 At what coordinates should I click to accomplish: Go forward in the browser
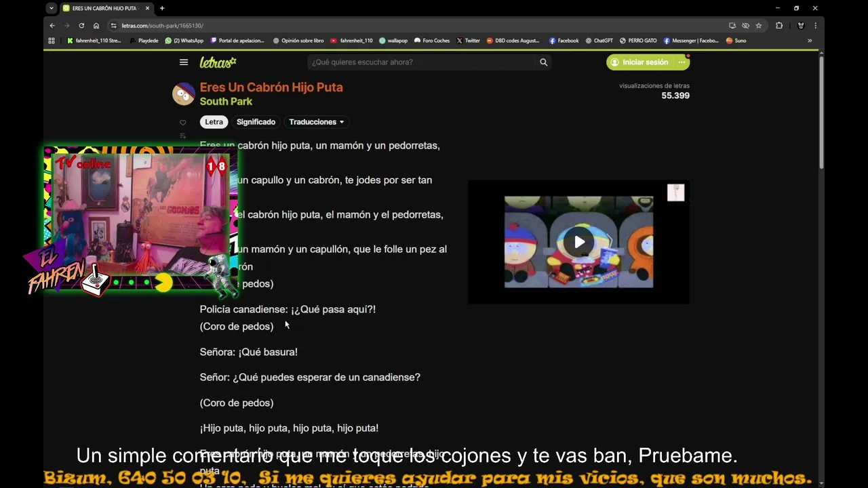66,26
